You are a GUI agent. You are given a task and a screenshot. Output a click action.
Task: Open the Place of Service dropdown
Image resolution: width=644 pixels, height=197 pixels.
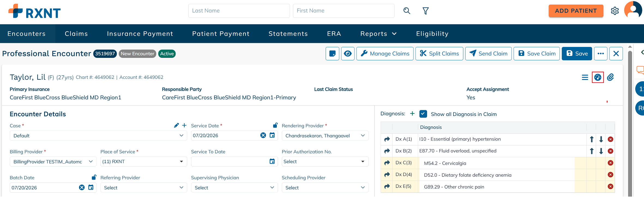point(144,162)
